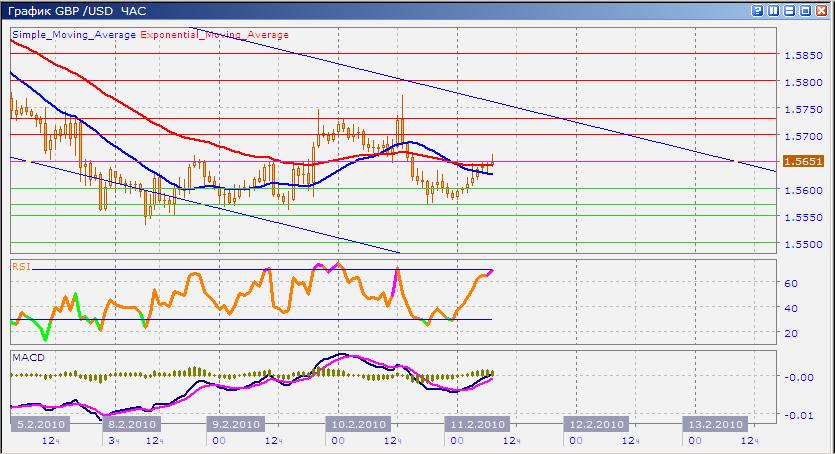Click the 5.2.2010 date marker
This screenshot has height=454, width=835.
(x=40, y=425)
